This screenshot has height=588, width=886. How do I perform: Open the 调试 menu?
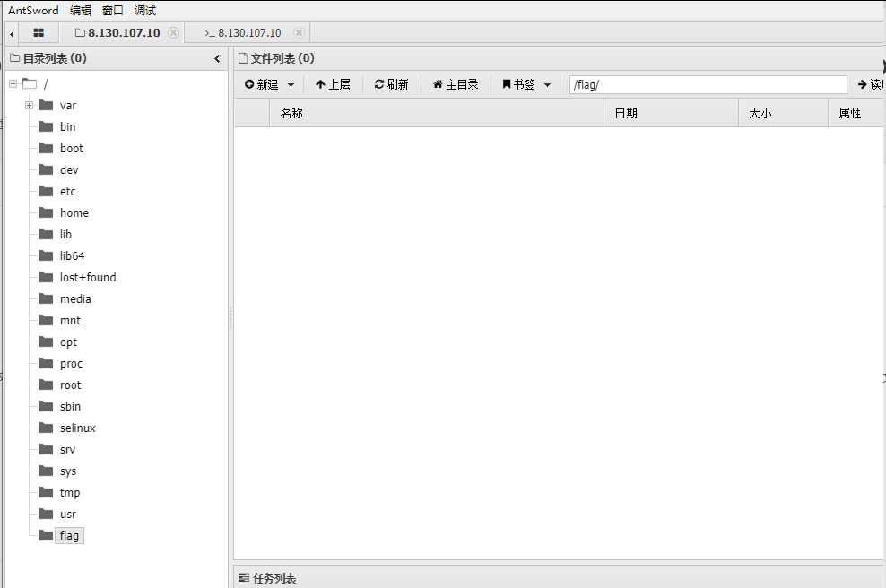[145, 10]
